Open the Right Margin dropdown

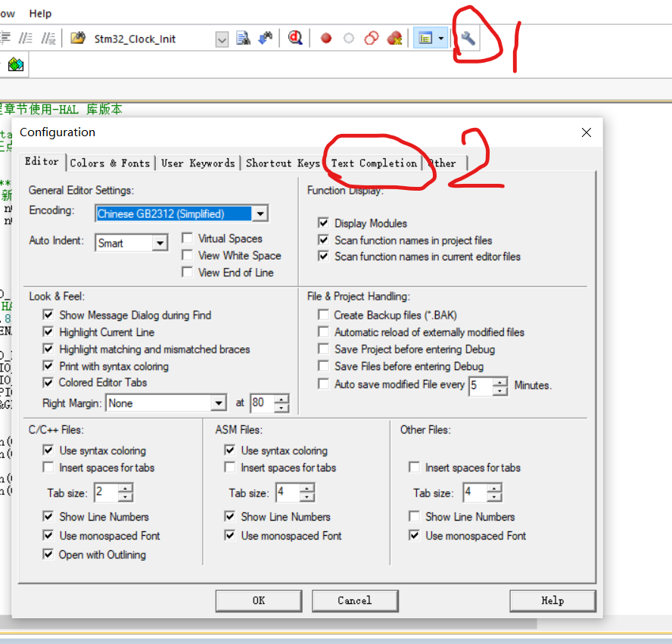click(219, 403)
